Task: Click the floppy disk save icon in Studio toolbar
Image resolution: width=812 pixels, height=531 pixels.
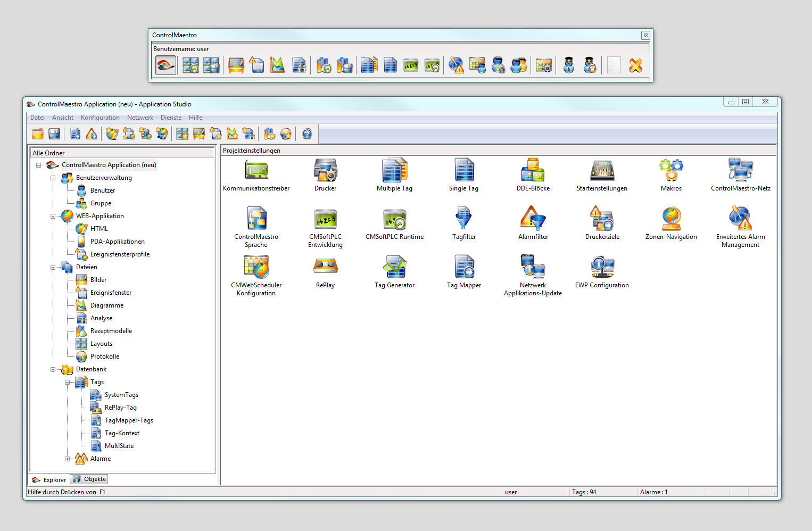Action: [54, 134]
